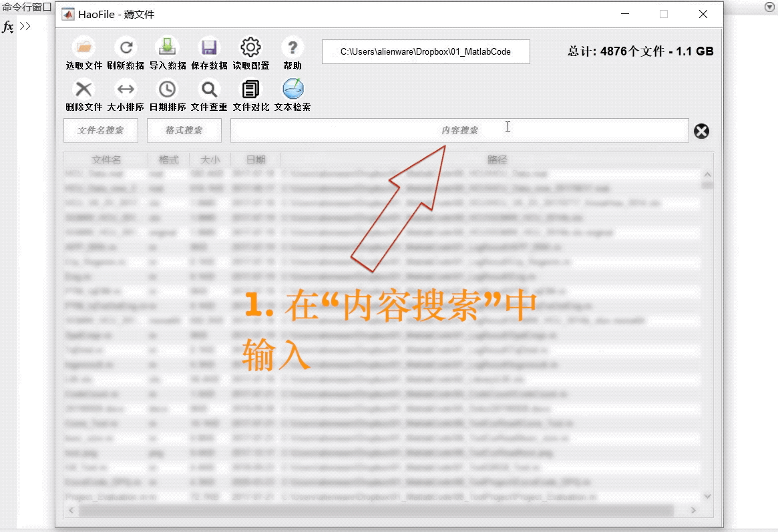Click the 刷新数据 refresh icon
The height and width of the screenshot is (532, 778).
126,47
